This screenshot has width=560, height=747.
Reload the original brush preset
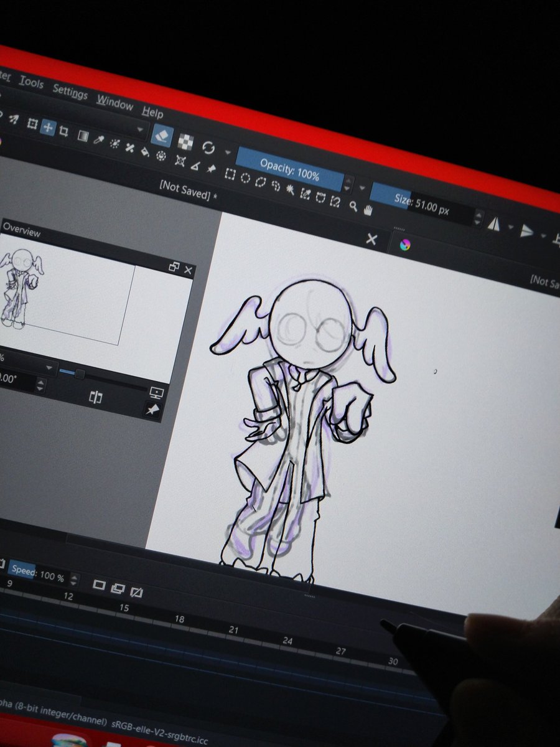208,148
